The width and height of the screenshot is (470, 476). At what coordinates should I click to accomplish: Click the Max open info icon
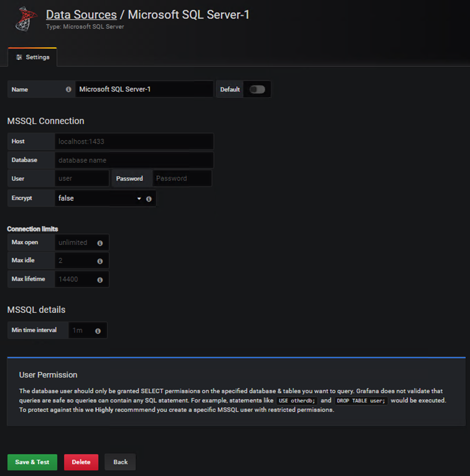pyautogui.click(x=100, y=243)
